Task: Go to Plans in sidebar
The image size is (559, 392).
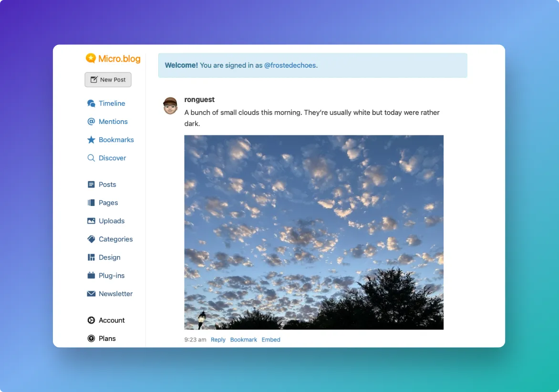Action: pos(107,339)
